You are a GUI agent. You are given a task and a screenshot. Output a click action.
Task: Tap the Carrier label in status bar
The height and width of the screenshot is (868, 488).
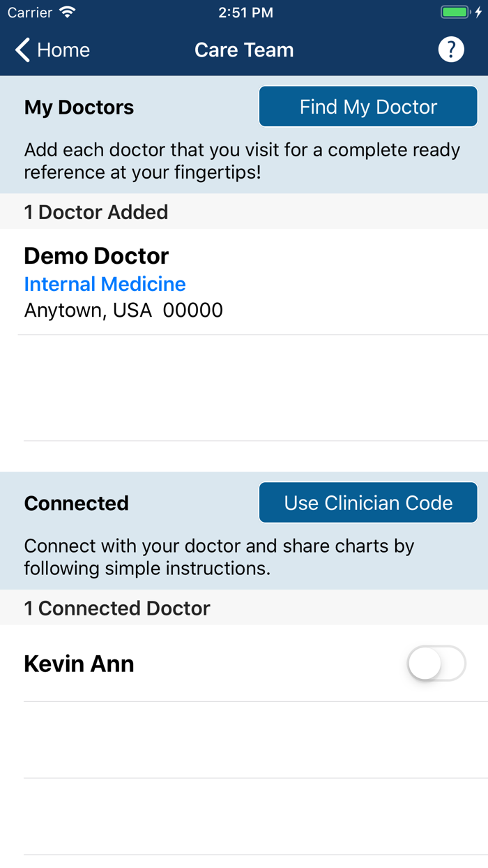coord(30,13)
